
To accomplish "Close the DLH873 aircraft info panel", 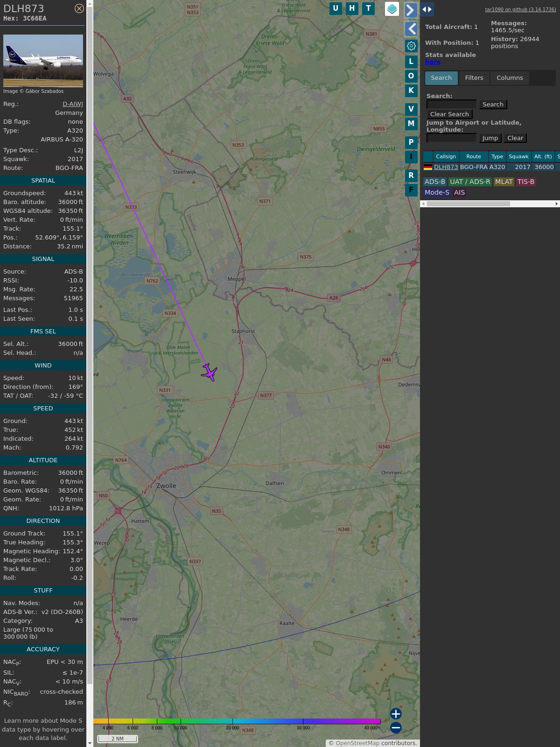I will pyautogui.click(x=79, y=8).
